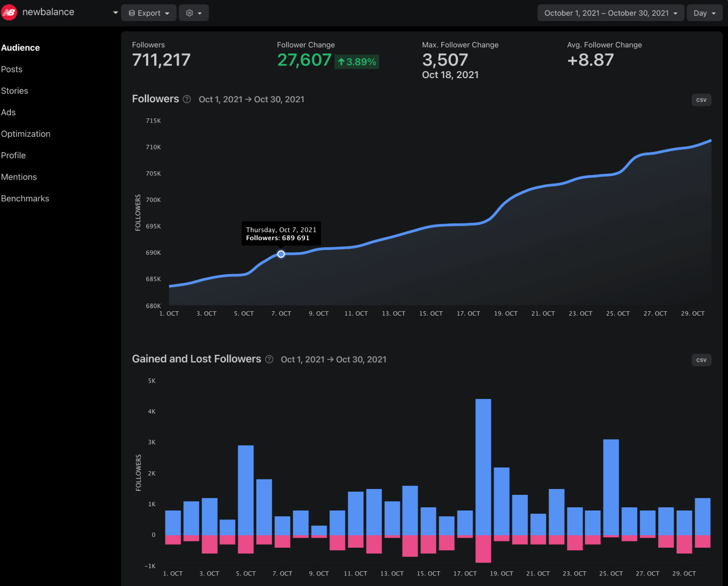
Task: Expand the Export dropdown
Action: [x=149, y=13]
